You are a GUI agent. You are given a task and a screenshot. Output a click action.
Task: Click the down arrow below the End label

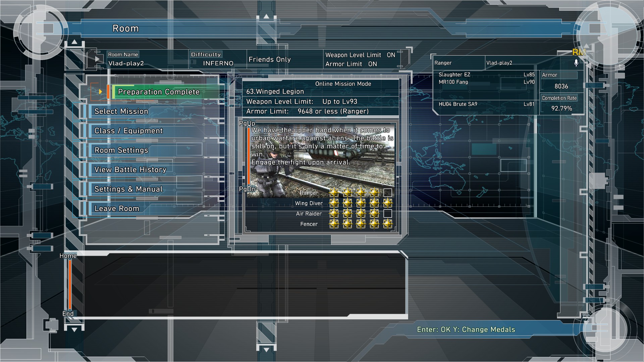[x=74, y=329]
